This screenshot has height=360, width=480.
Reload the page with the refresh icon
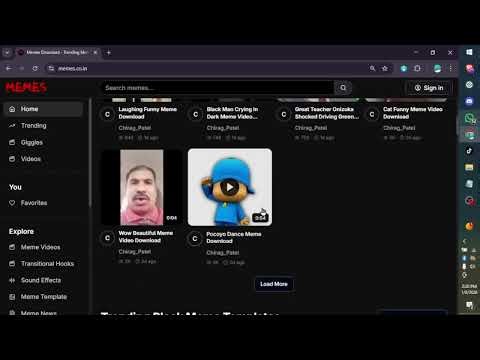(x=35, y=68)
